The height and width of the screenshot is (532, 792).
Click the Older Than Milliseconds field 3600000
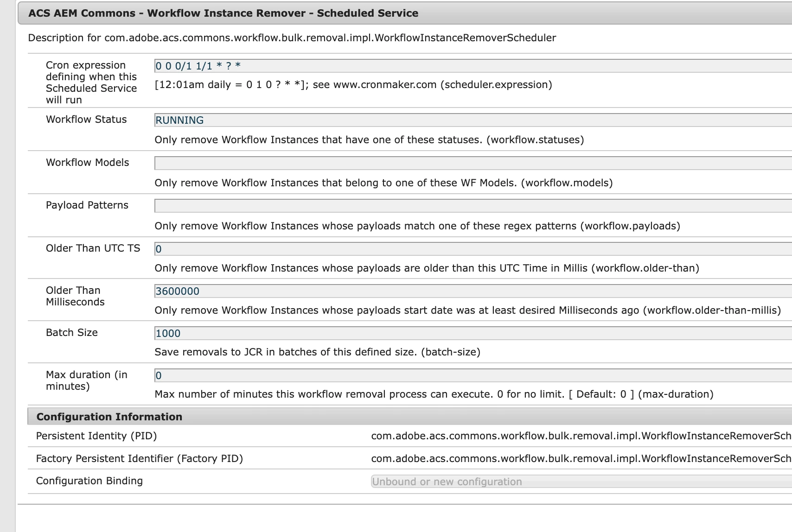tap(473, 291)
